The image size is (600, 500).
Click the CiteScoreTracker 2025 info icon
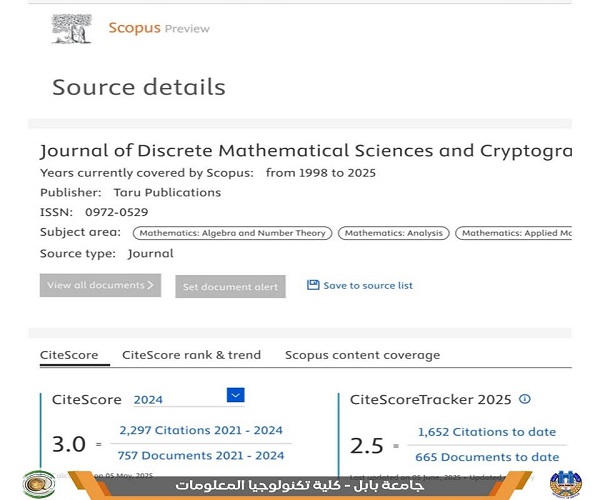(525, 399)
